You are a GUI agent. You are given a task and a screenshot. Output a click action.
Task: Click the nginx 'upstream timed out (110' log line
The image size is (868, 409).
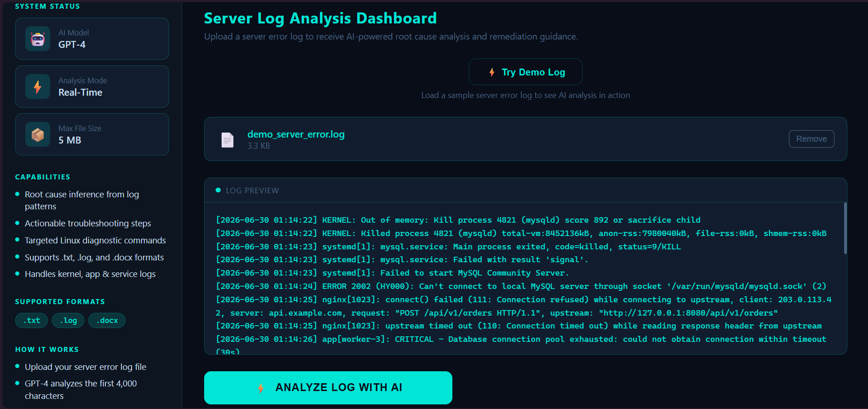click(519, 326)
